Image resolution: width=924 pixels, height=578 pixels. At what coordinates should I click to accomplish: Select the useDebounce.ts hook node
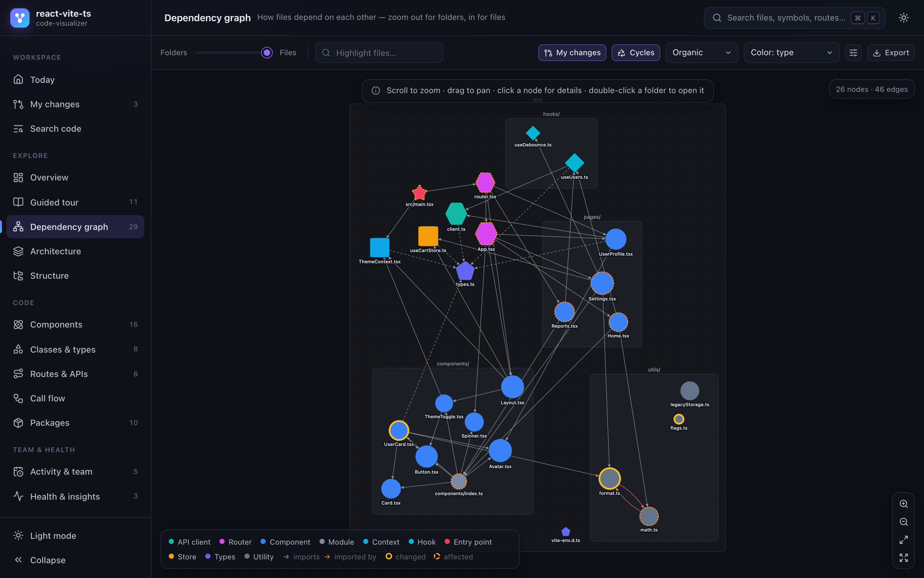point(533,133)
